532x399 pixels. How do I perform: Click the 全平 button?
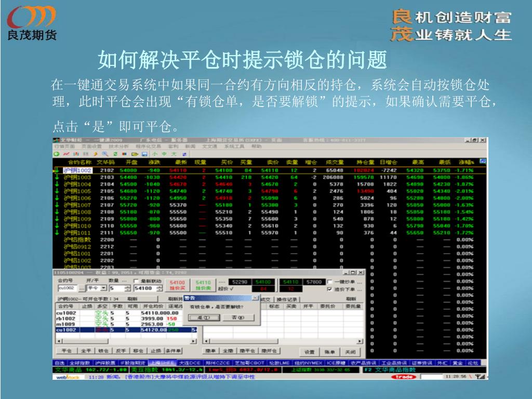[x=86, y=351]
